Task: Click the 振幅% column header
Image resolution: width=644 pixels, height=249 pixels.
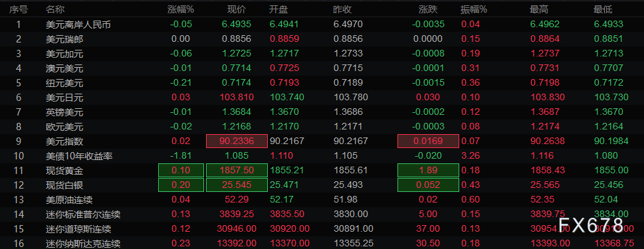Action: click(474, 9)
